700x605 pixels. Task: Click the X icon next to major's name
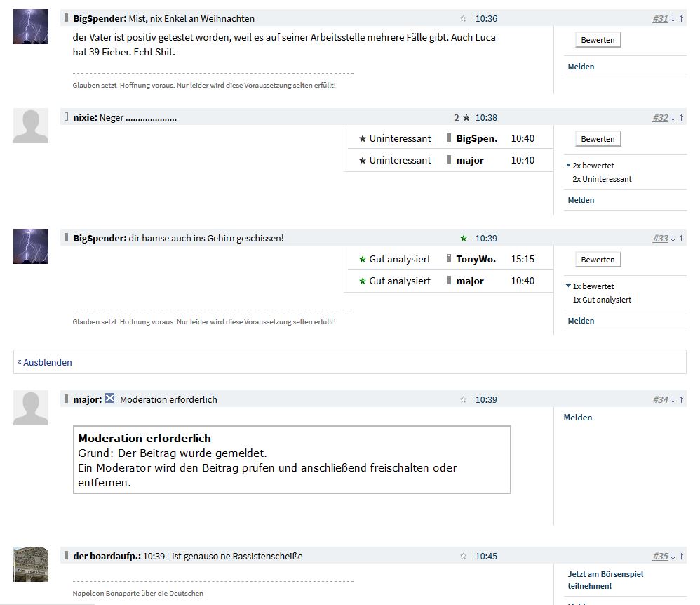[x=109, y=398]
